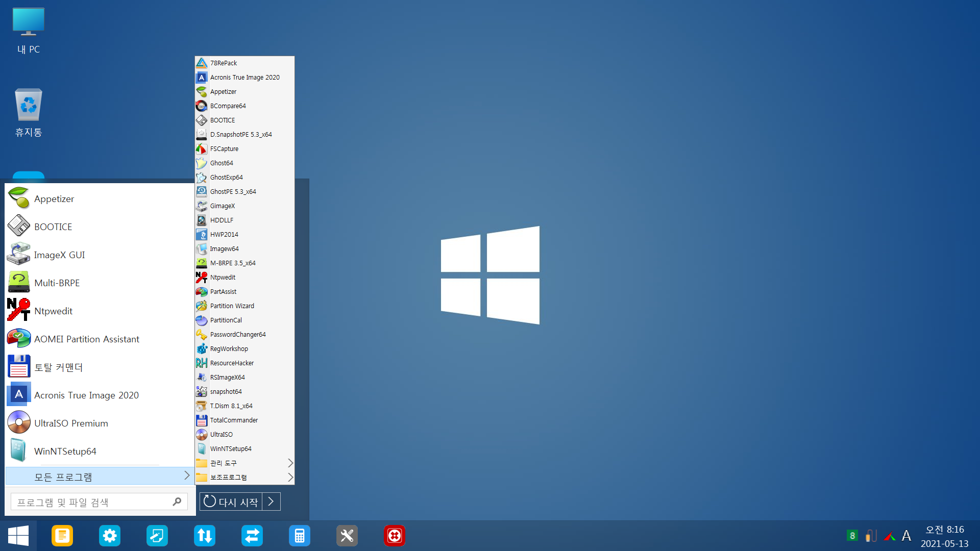The width and height of the screenshot is (980, 551).
Task: Launch HWP2014 from programs list
Action: 244,234
